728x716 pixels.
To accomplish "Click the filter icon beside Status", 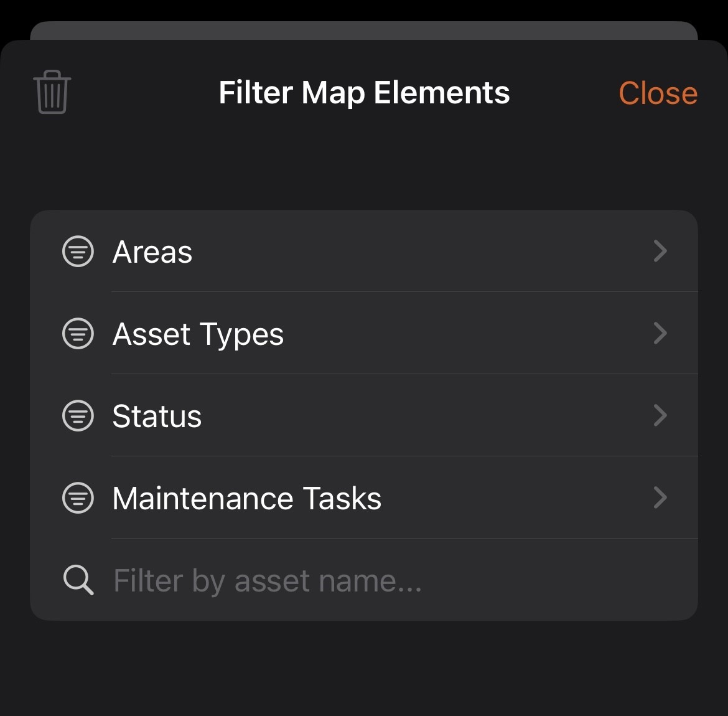I will click(78, 416).
